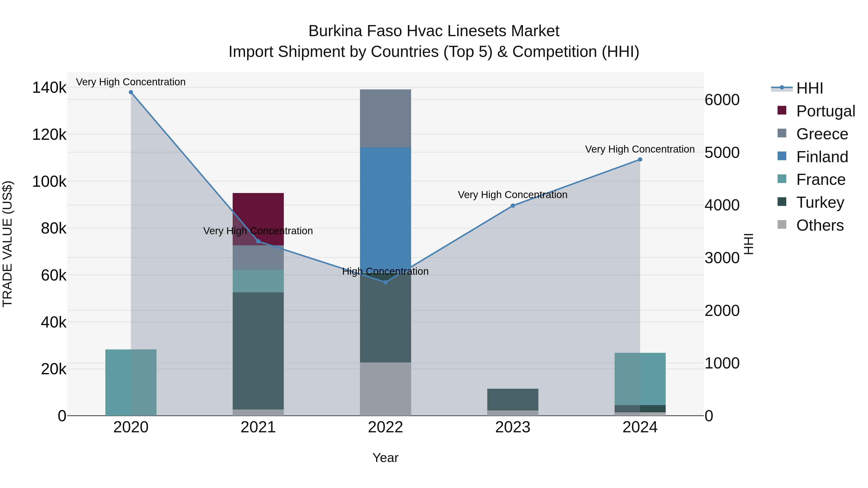Click the Greece segment of 2022 bar
Image resolution: width=868 pixels, height=488 pixels.
click(386, 119)
